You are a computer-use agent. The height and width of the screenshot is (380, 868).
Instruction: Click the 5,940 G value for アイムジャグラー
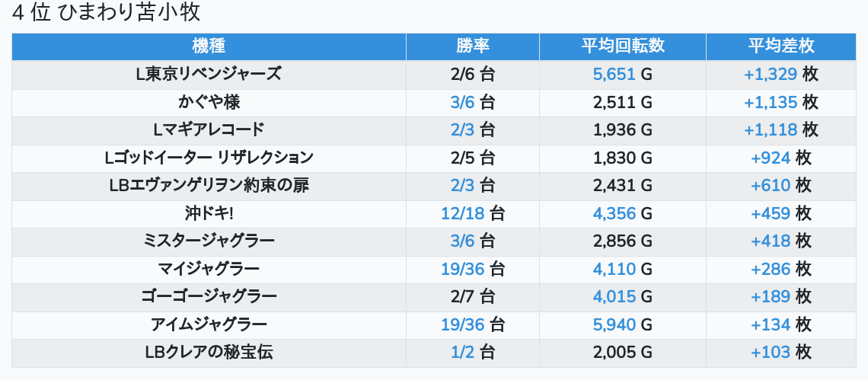click(614, 324)
